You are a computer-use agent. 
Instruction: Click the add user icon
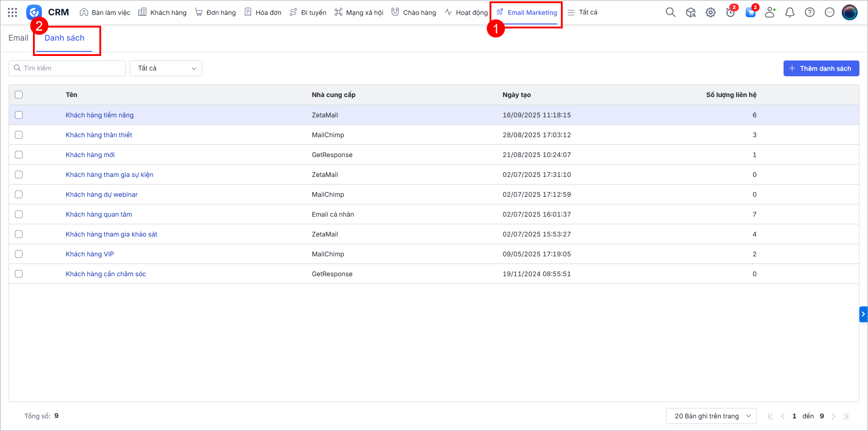(x=770, y=13)
